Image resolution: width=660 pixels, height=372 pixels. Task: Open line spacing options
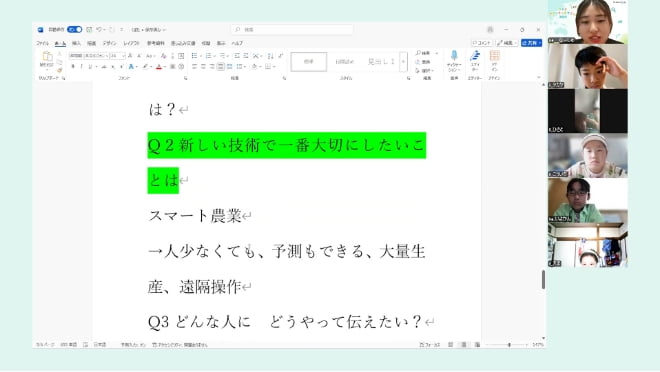(240, 66)
